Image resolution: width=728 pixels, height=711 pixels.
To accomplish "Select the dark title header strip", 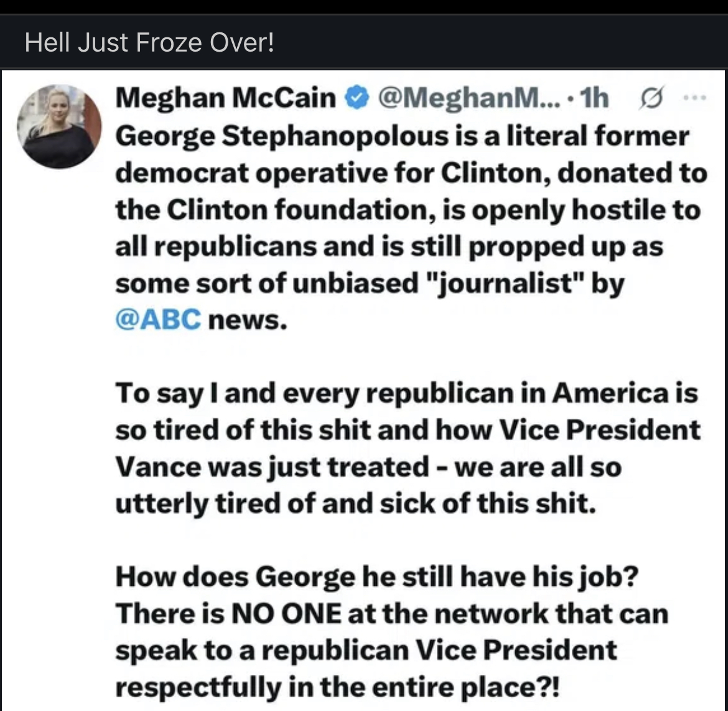I will click(x=364, y=42).
